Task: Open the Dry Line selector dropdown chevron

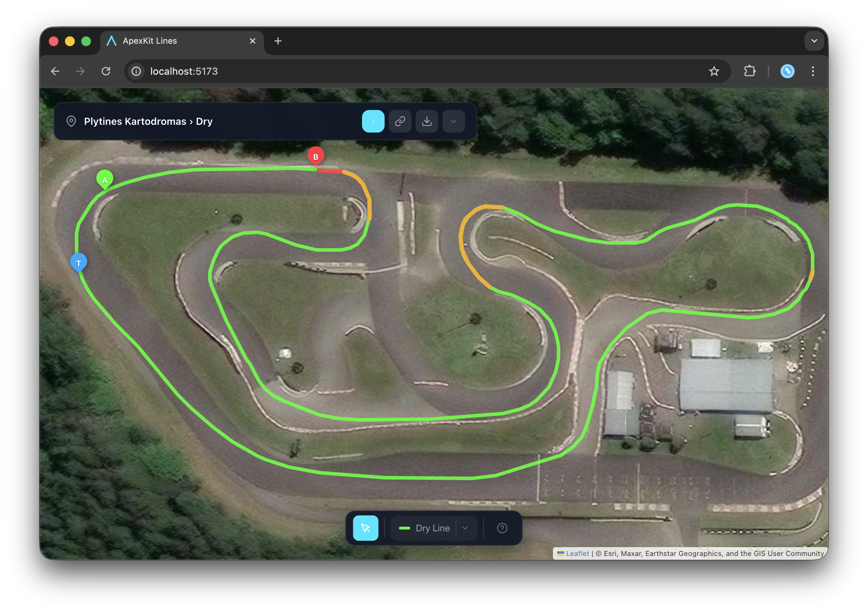Action: click(x=465, y=528)
